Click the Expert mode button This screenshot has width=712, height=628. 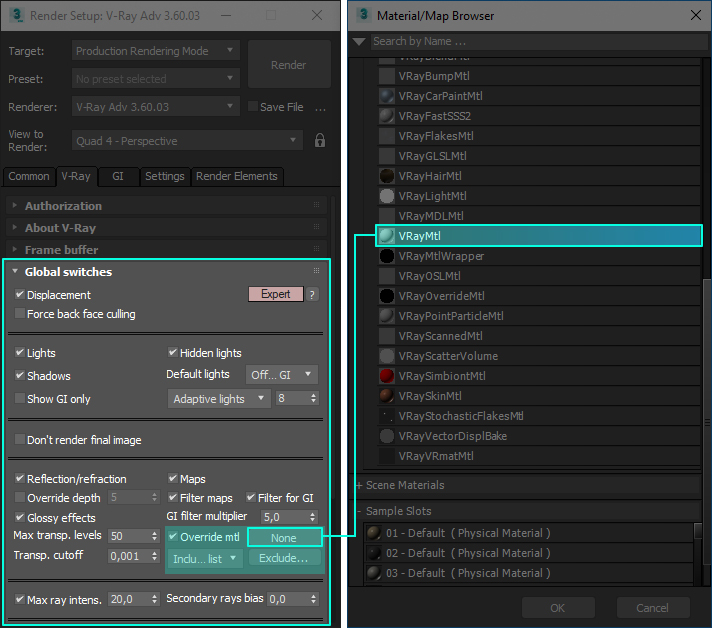(x=276, y=294)
